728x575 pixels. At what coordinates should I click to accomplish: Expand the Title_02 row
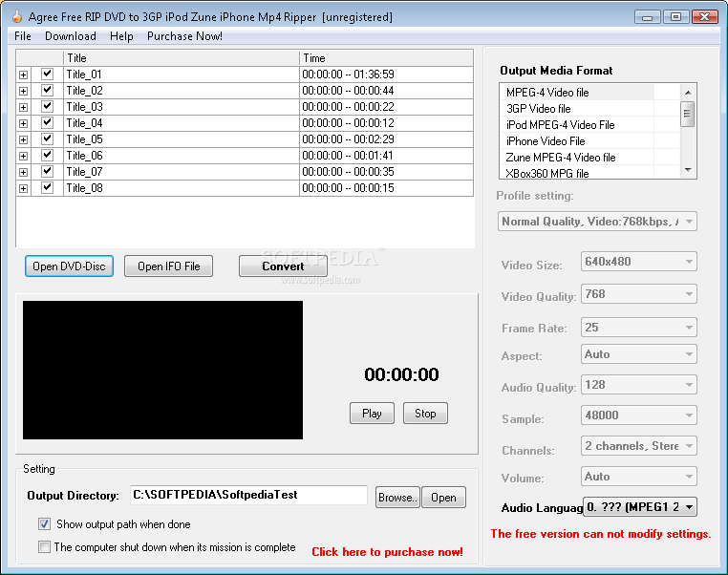[x=23, y=91]
